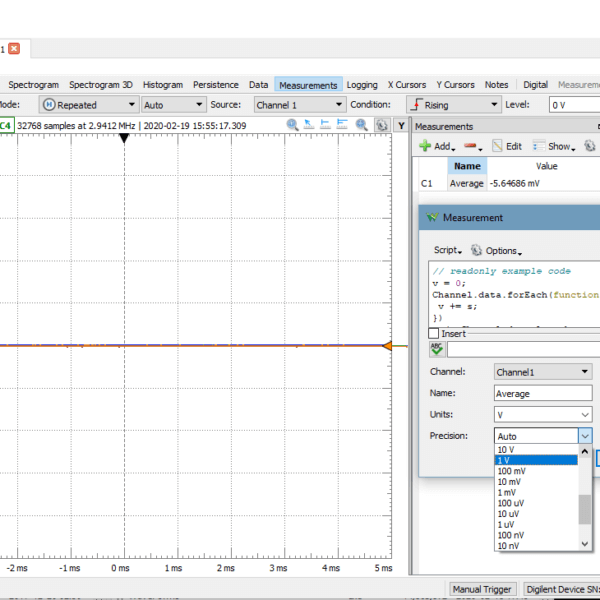Viewport: 600px width, 600px height.
Task: Click the ABC check script icon
Action: 437,349
